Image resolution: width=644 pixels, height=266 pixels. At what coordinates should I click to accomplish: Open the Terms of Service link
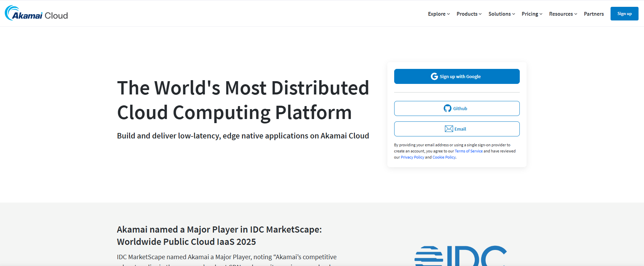click(x=469, y=151)
